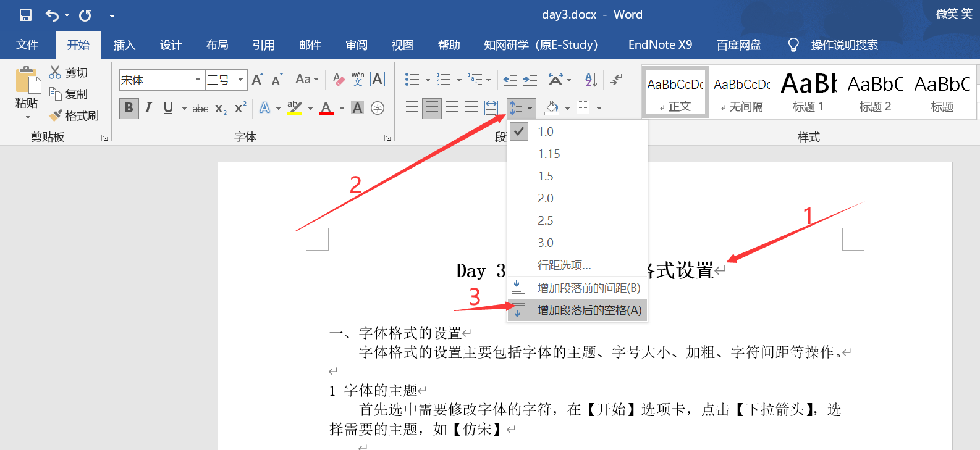Click the Text Effects outlined A icon

pos(264,108)
